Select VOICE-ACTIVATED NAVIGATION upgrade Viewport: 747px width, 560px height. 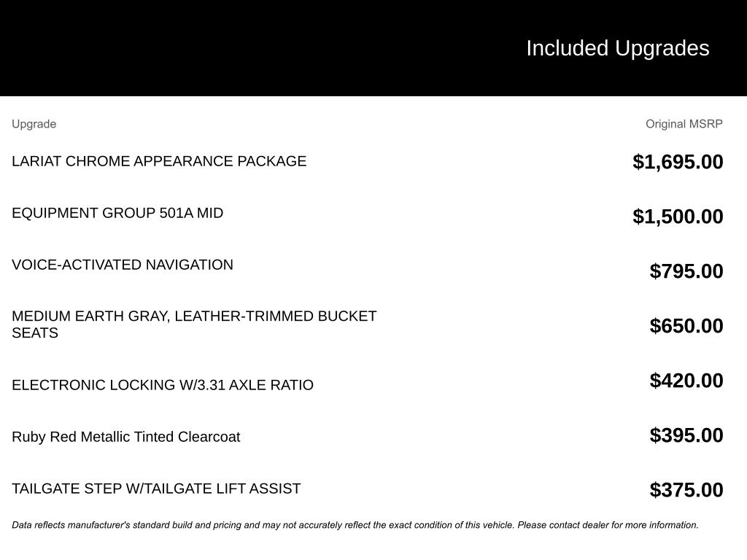123,265
